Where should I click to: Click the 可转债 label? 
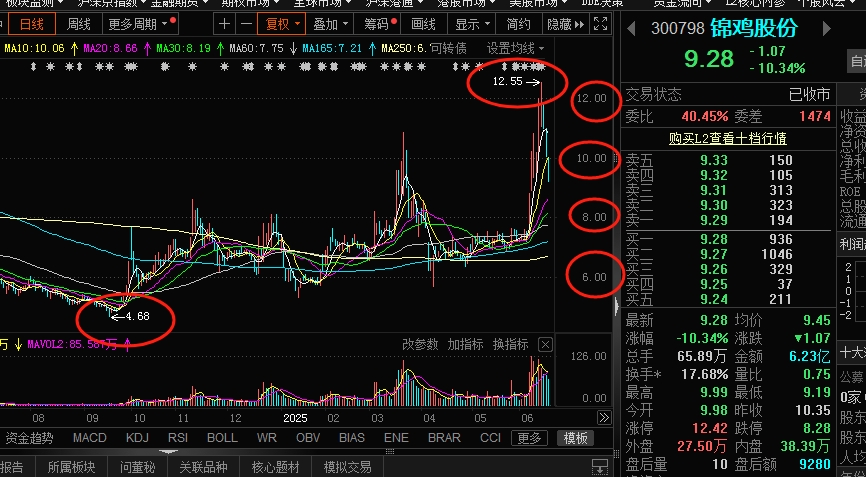[448, 49]
